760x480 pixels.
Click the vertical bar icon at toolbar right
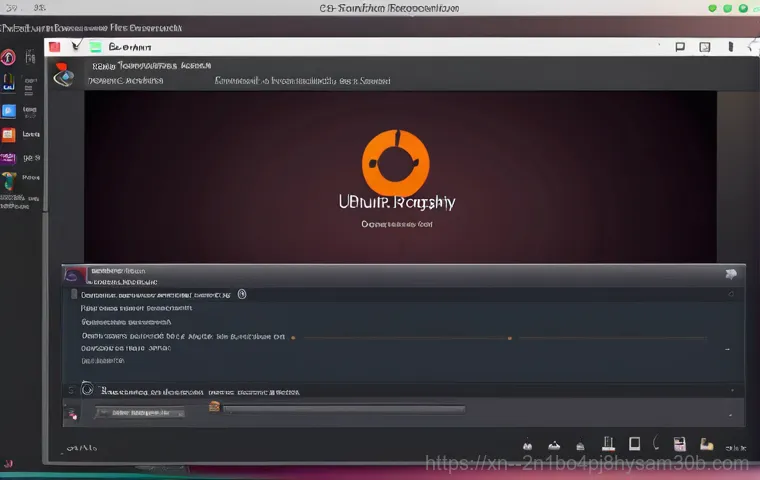click(x=730, y=47)
